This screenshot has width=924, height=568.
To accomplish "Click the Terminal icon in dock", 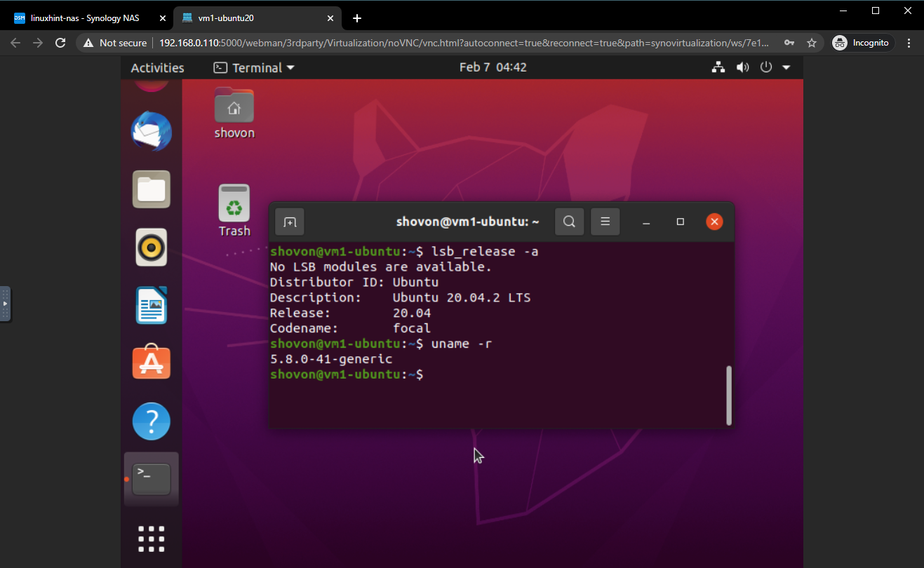I will pyautogui.click(x=151, y=479).
